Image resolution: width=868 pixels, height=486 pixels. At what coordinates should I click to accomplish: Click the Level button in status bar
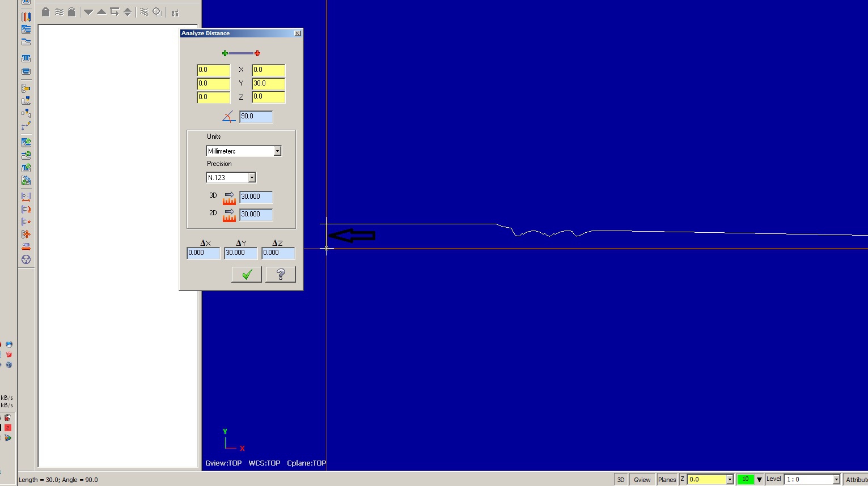774,479
